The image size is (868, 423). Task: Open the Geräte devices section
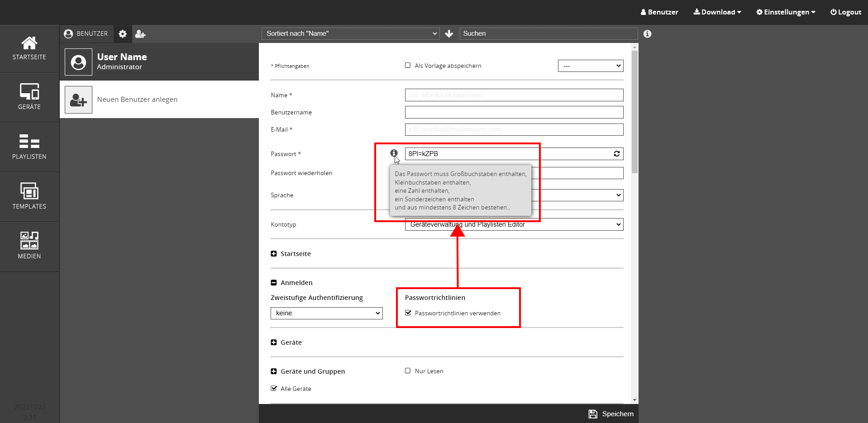29,97
